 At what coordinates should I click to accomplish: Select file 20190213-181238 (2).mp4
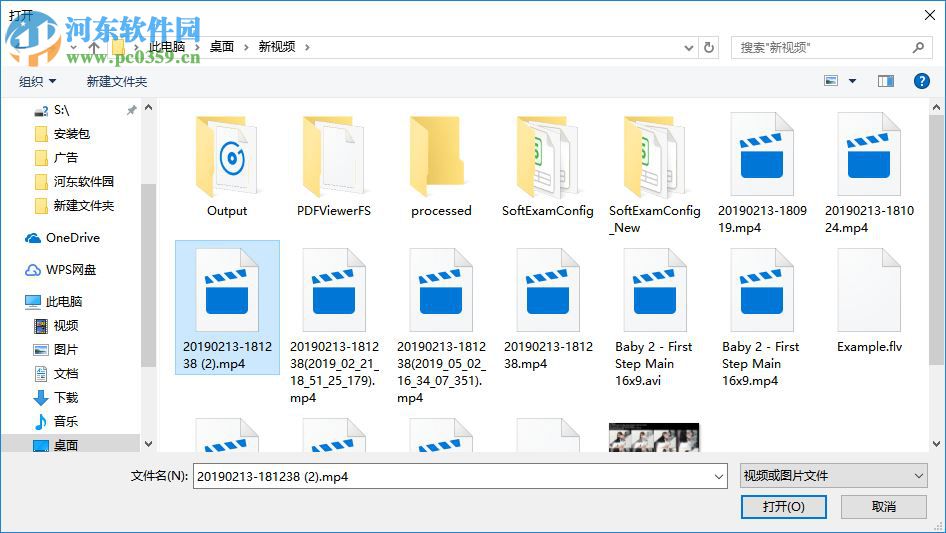[227, 308]
